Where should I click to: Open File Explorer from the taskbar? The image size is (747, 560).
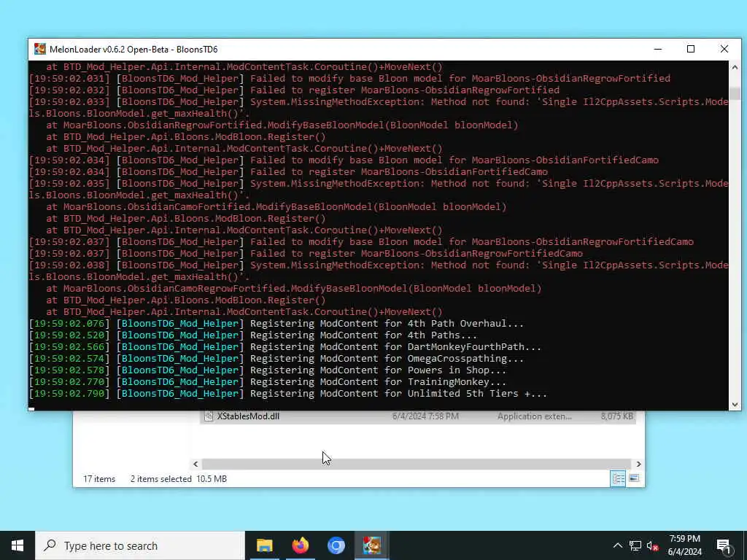(264, 545)
